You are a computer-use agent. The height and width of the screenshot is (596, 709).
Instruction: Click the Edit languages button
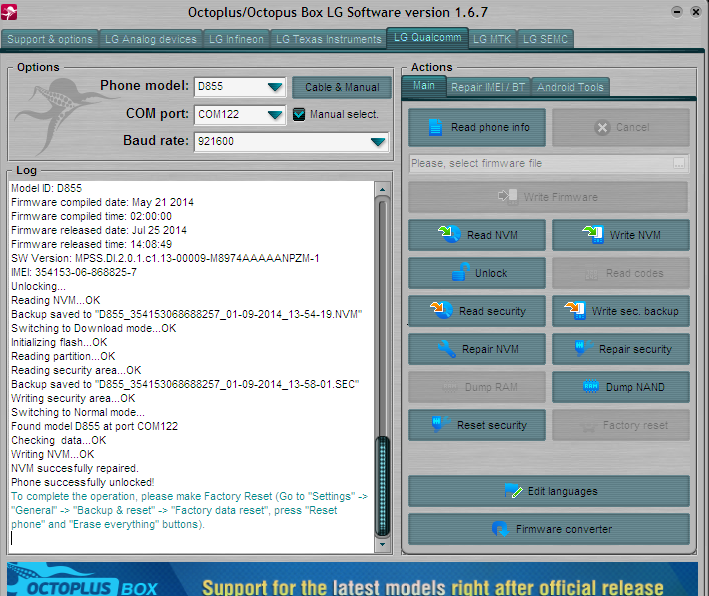(548, 491)
